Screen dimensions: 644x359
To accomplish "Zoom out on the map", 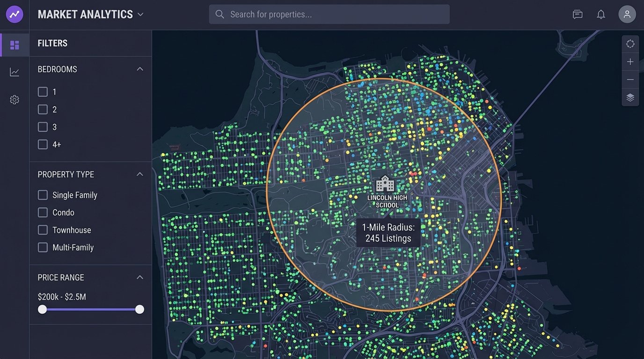I will (x=630, y=79).
